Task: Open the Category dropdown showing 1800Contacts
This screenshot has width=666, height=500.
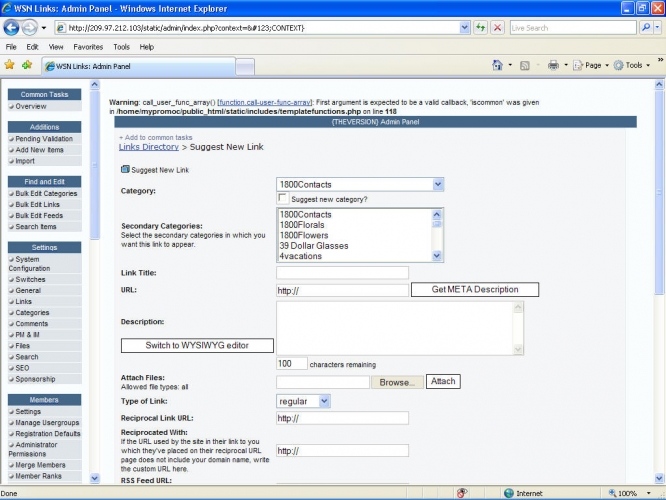Action: tap(360, 184)
